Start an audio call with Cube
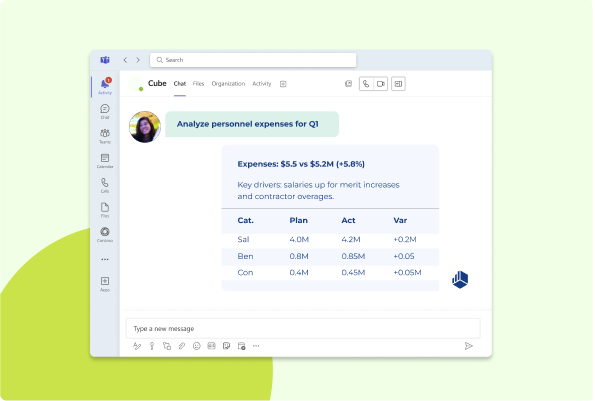 click(x=366, y=84)
